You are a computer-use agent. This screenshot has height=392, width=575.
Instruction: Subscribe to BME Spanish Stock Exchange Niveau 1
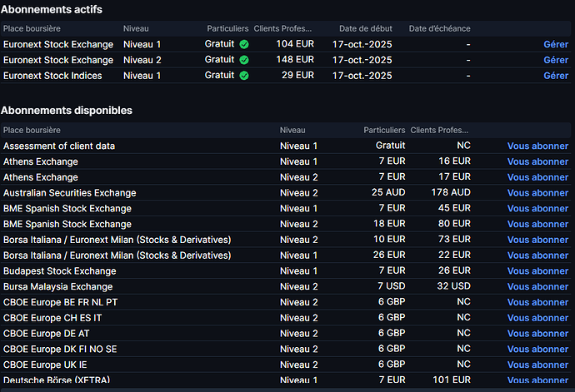pos(537,208)
